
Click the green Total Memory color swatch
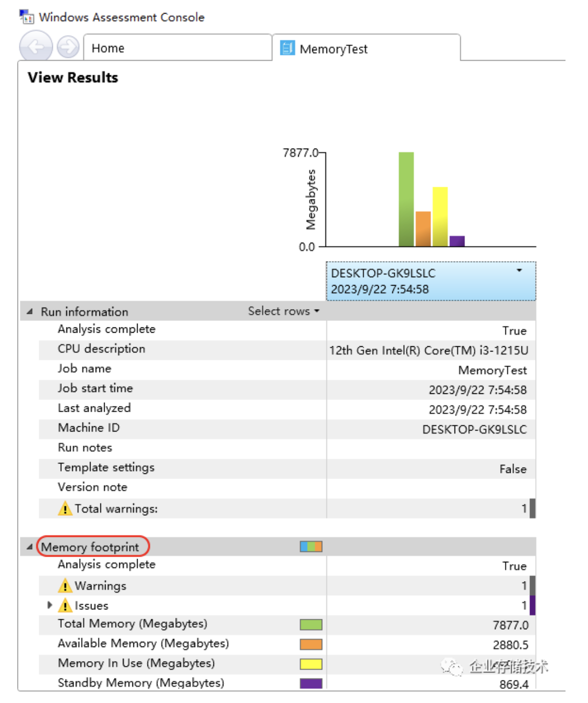click(311, 625)
